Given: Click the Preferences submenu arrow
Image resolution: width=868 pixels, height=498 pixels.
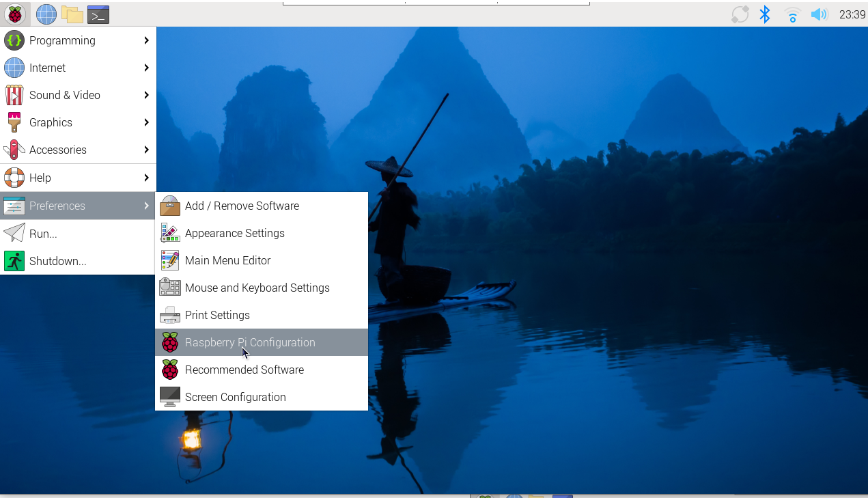Looking at the screenshot, I should click(146, 206).
